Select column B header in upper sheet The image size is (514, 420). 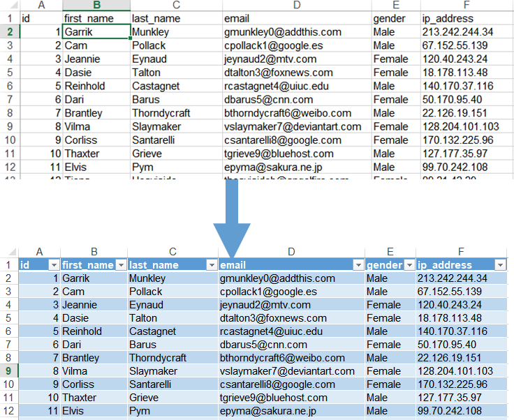point(96,5)
